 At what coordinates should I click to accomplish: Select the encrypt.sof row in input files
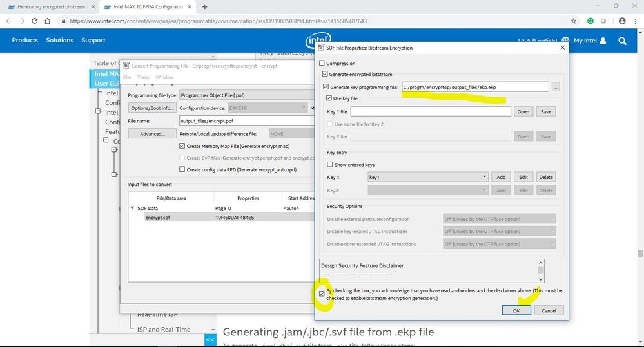[x=229, y=218]
